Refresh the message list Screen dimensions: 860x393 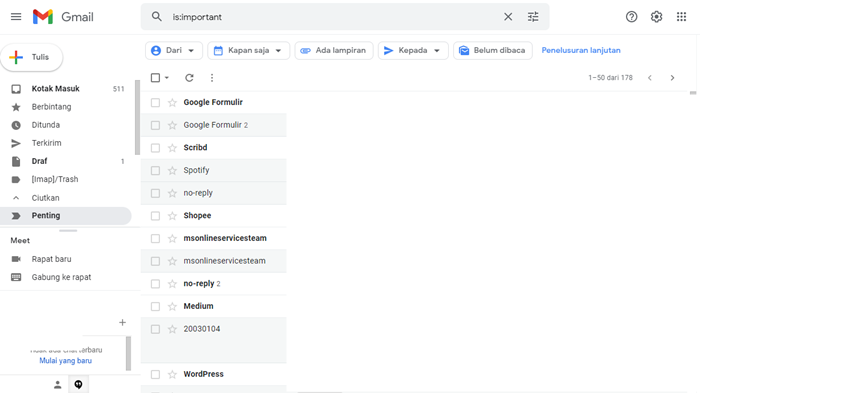point(189,78)
